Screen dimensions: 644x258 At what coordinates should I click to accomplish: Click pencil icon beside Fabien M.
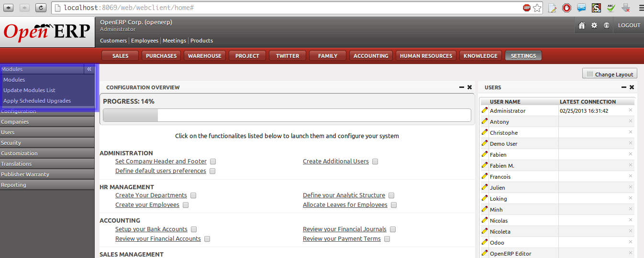click(x=485, y=165)
